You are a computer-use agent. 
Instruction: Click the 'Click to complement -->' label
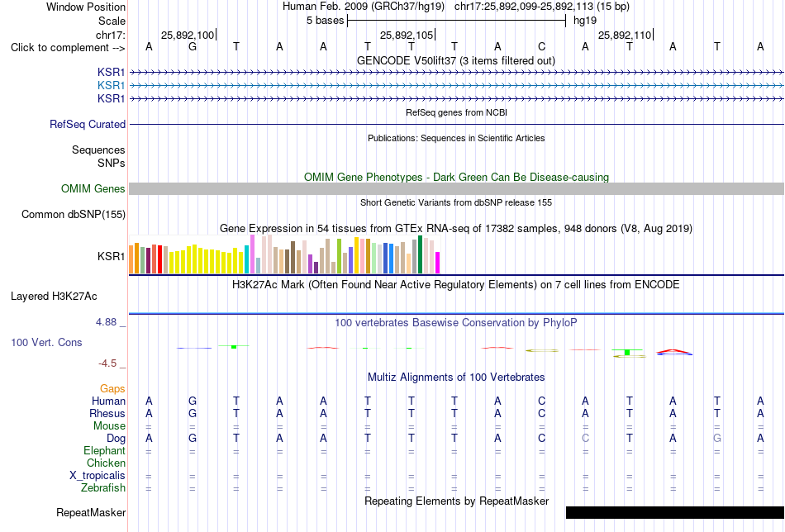[x=68, y=48]
